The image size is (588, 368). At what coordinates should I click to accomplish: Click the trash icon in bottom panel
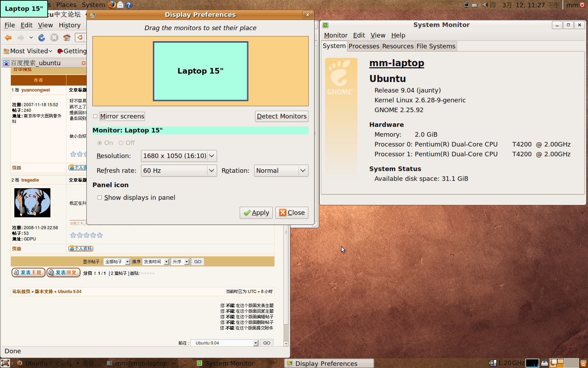coord(583,363)
